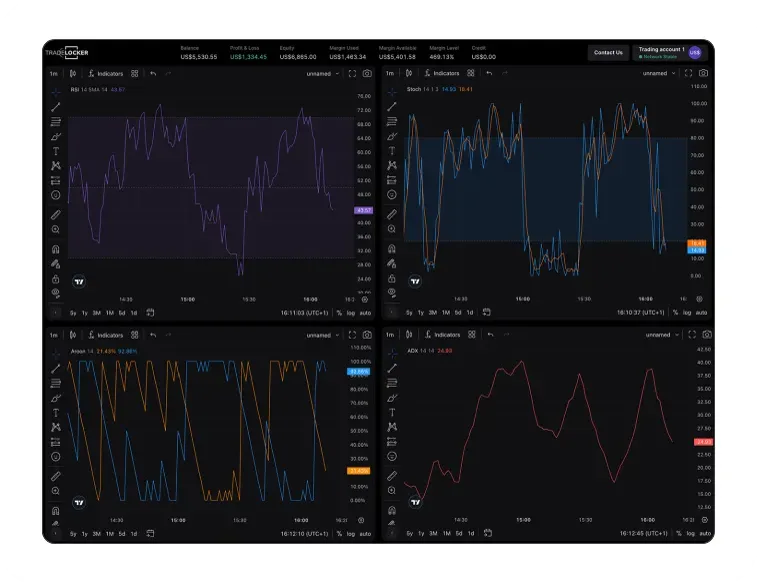This screenshot has height=584, width=757.
Task: Enter fullscreen on the RSI chart
Action: [352, 73]
